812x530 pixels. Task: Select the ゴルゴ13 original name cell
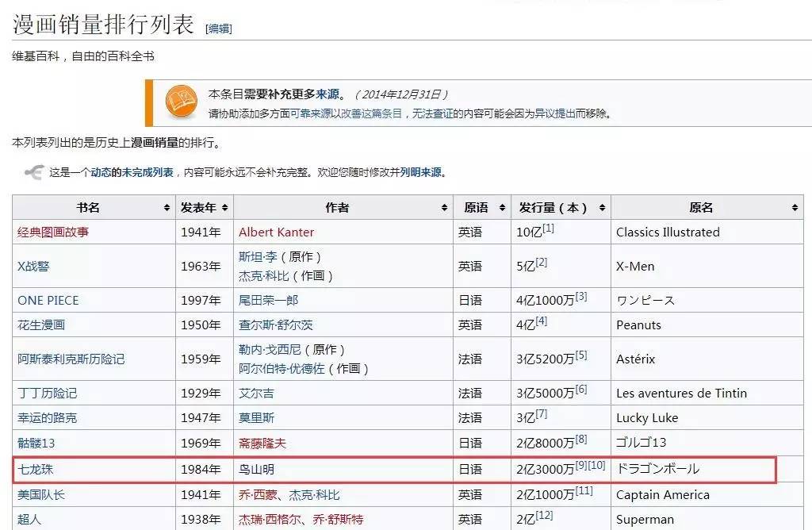pyautogui.click(x=641, y=443)
